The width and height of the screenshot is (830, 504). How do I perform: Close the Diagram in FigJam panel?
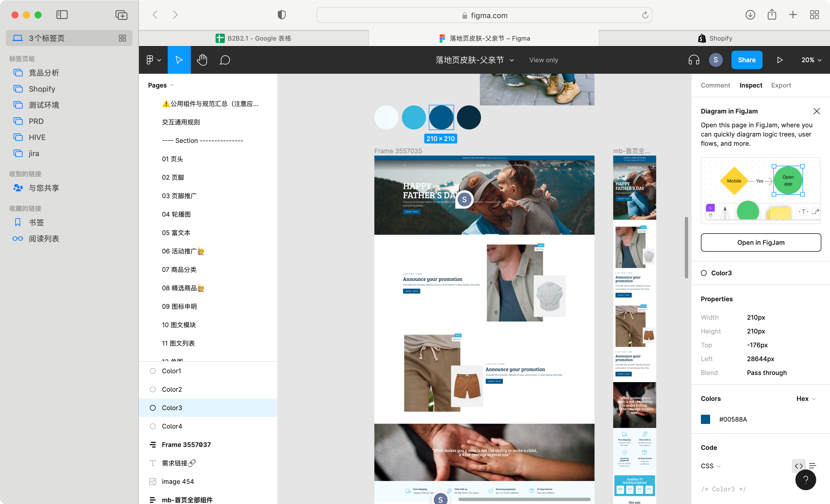pyautogui.click(x=816, y=111)
